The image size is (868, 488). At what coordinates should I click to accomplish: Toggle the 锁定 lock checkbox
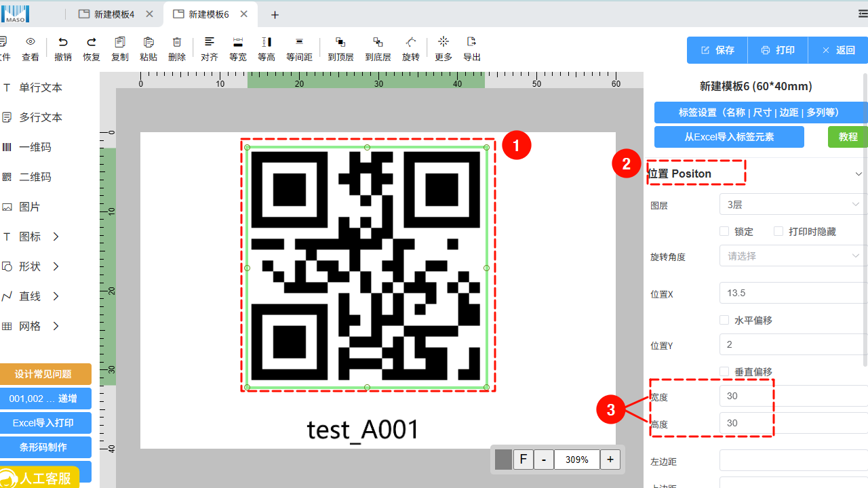point(724,231)
